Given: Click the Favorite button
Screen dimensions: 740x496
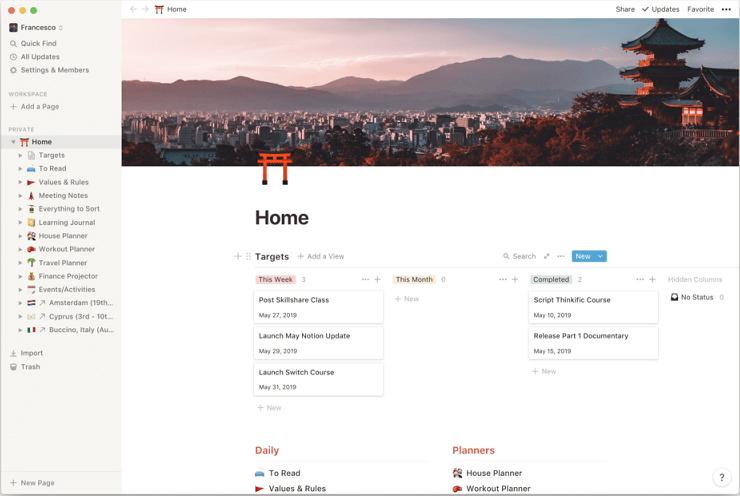Looking at the screenshot, I should click(x=700, y=9).
